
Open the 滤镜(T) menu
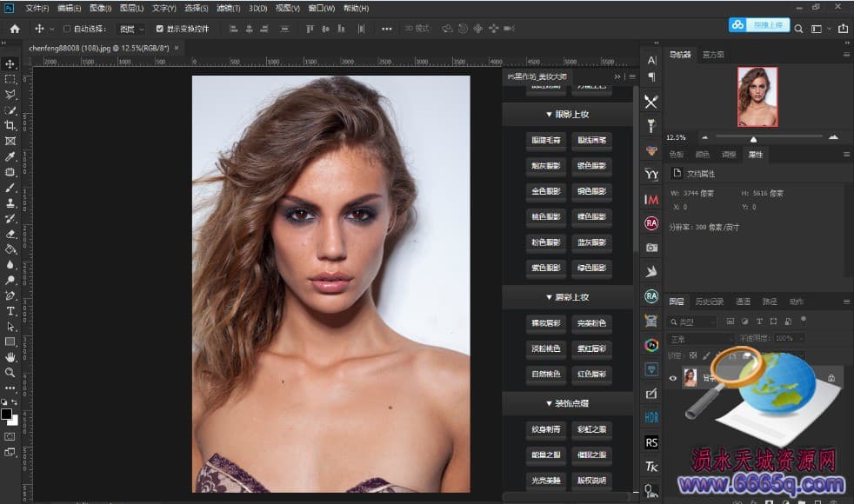coord(228,8)
